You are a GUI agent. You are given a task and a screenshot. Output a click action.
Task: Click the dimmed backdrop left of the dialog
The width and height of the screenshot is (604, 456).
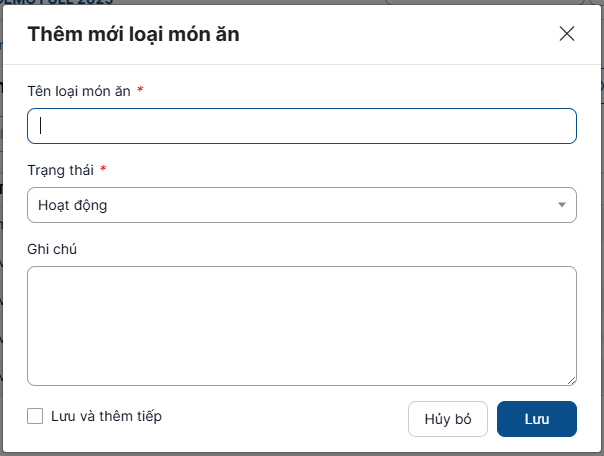[1, 250]
